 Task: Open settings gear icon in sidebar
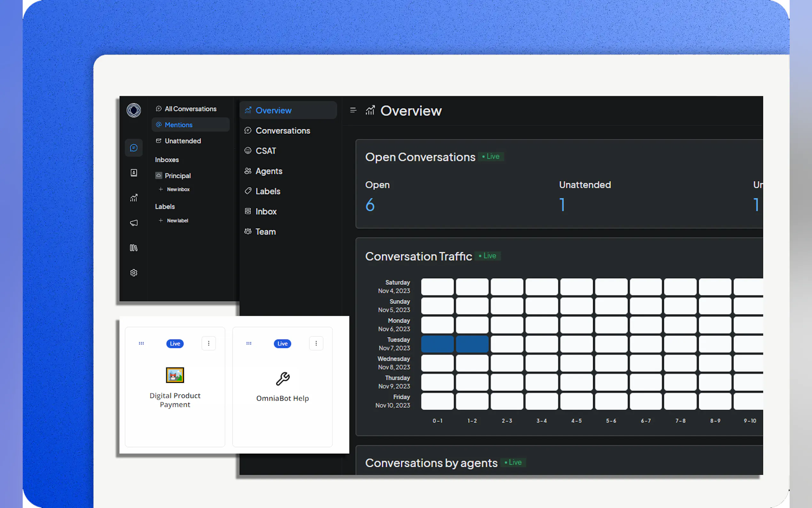tap(134, 273)
